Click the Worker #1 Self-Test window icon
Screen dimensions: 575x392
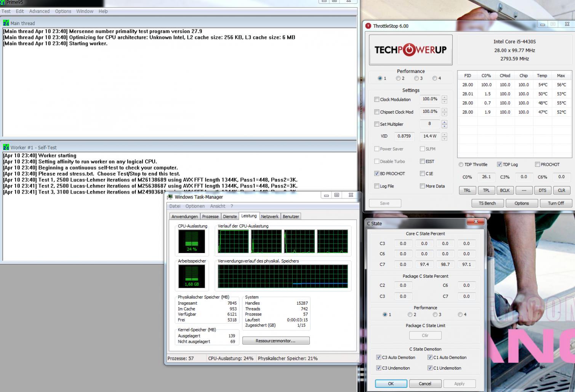point(6,147)
